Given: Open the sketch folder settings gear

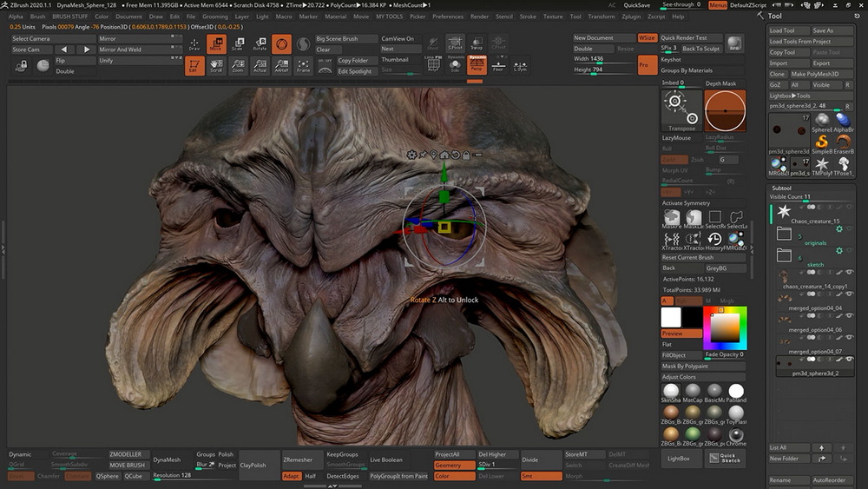Looking at the screenshot, I should point(839,251).
